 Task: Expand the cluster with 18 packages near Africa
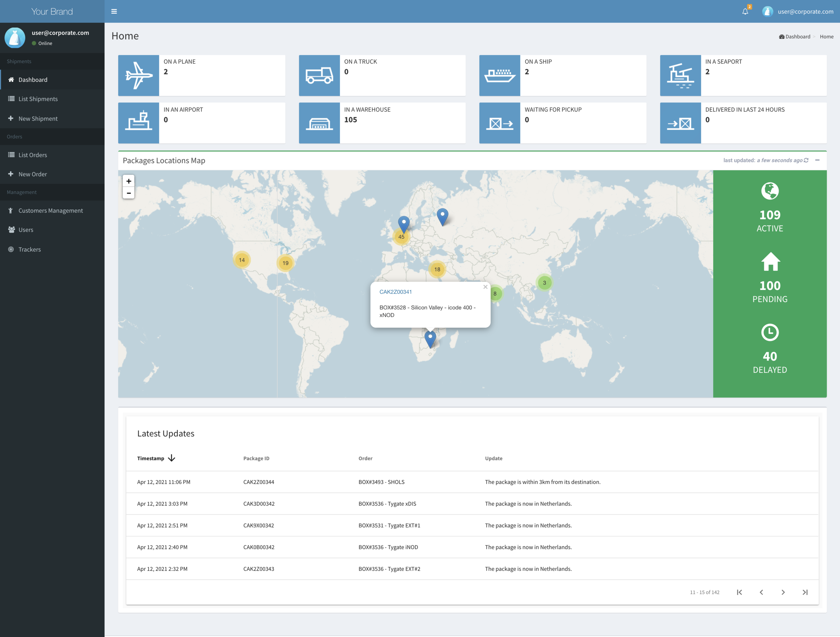coord(436,269)
